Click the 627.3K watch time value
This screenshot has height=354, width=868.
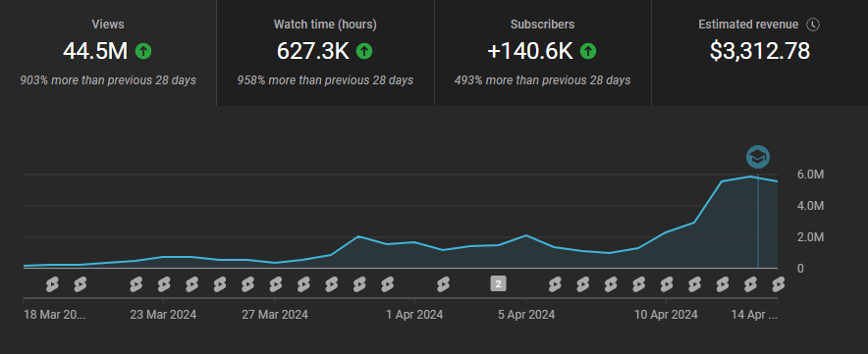313,51
